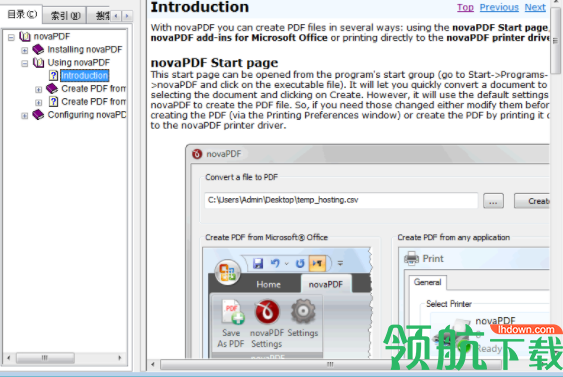Click the file path input field with temp_hosting.csv
Screen dimensions: 563x377
coord(341,200)
